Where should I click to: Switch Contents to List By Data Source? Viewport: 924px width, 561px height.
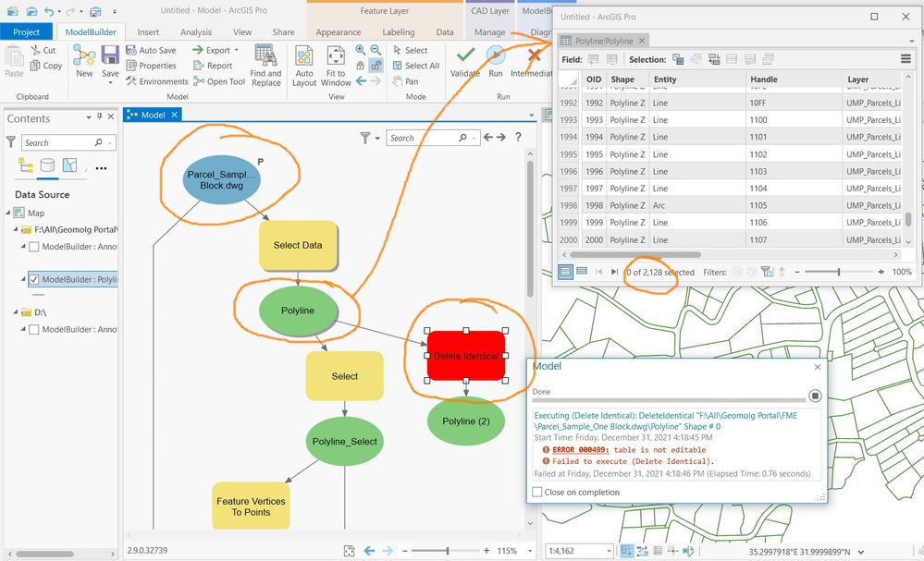point(47,165)
